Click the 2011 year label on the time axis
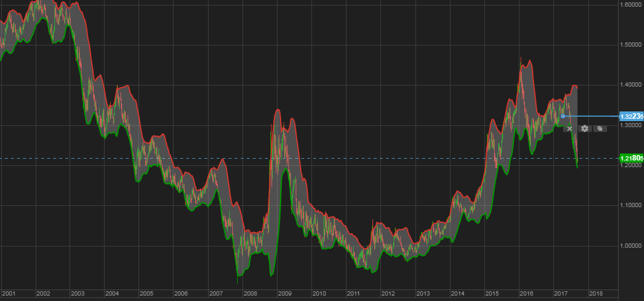Screen dimensions: 644x301 coord(354,294)
